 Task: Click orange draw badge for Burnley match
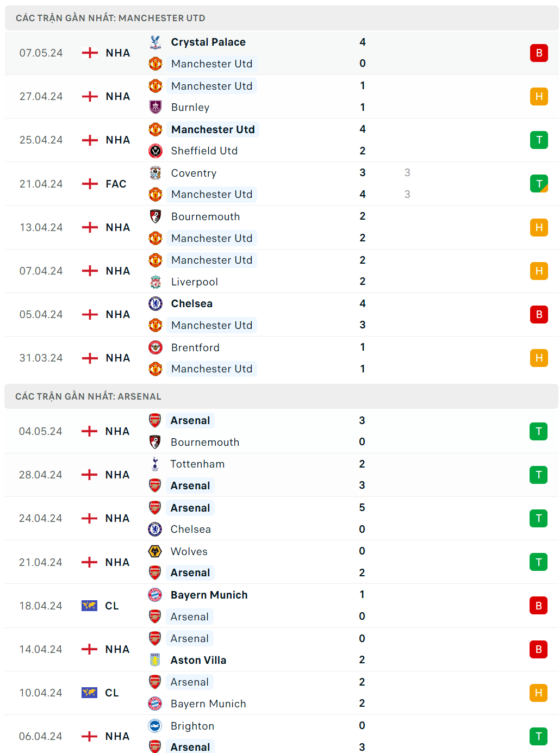(539, 96)
